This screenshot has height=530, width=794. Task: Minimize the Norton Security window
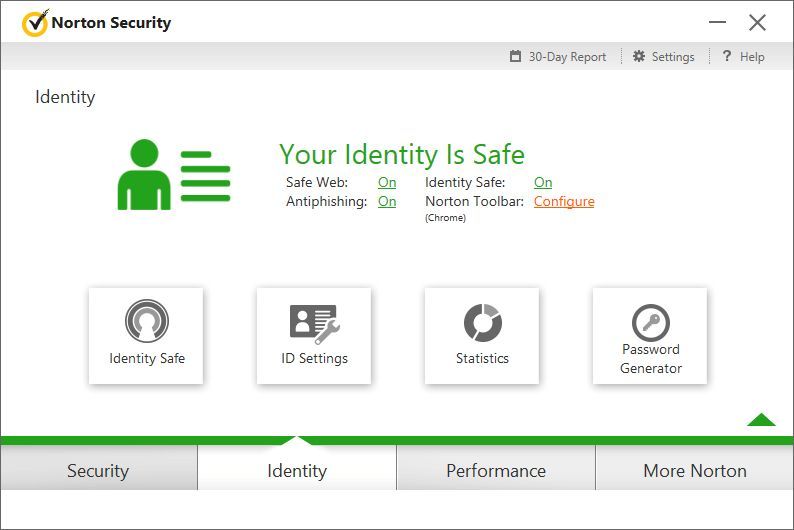tap(717, 22)
